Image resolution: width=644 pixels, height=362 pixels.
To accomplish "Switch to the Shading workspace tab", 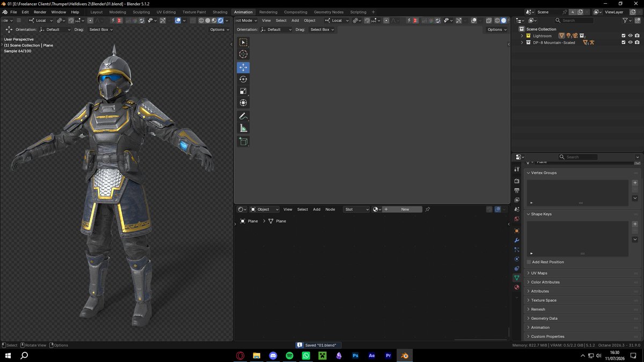I will click(220, 12).
